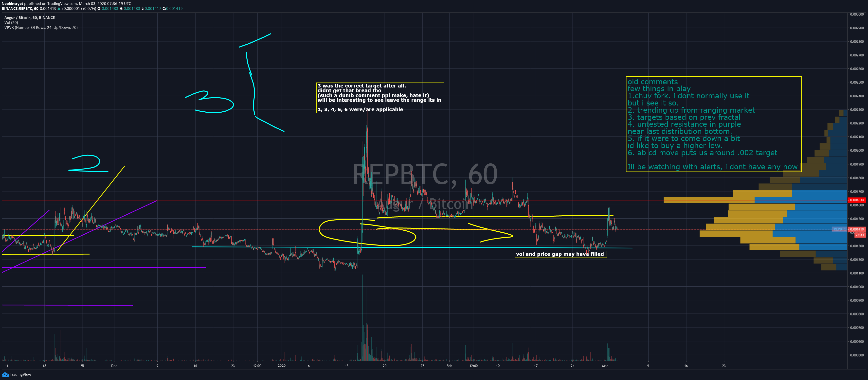Select the Augur / Bitcoin, 60, BINANCE title
868x380 pixels.
(30, 17)
